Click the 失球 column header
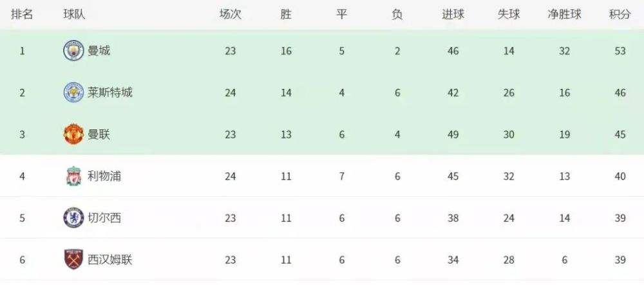Viewport: 644px width, 285px height. pyautogui.click(x=509, y=15)
